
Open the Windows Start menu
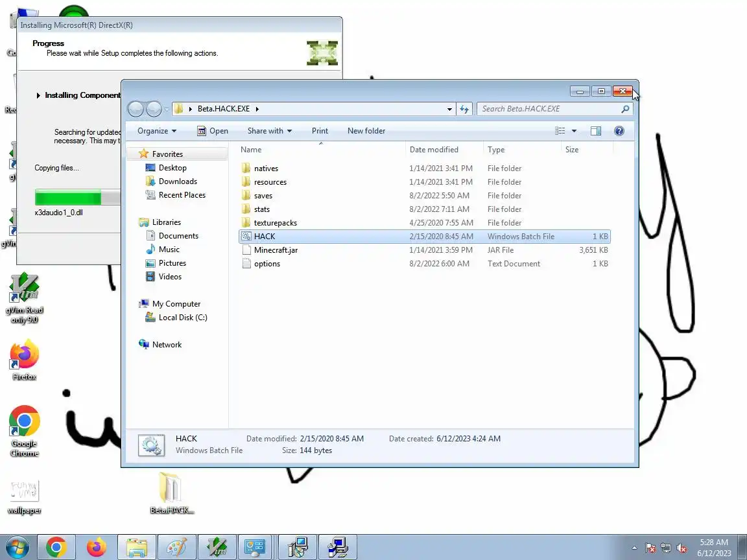(x=16, y=547)
